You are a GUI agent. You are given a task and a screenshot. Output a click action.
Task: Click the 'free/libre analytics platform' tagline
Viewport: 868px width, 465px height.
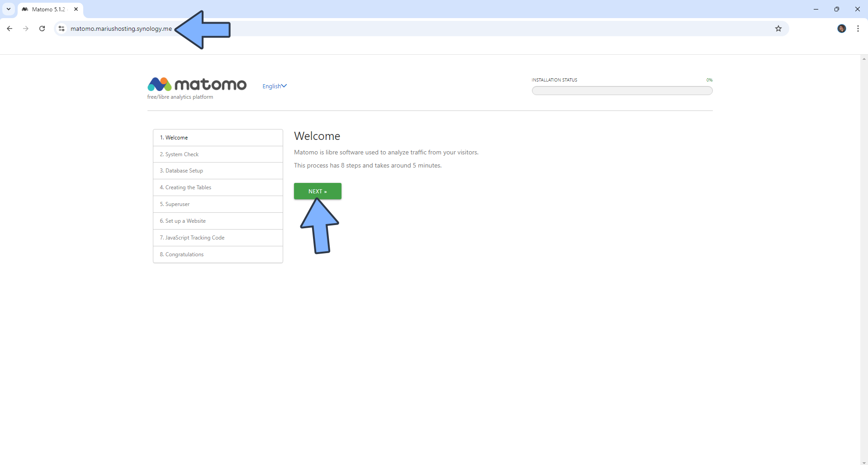point(180,97)
